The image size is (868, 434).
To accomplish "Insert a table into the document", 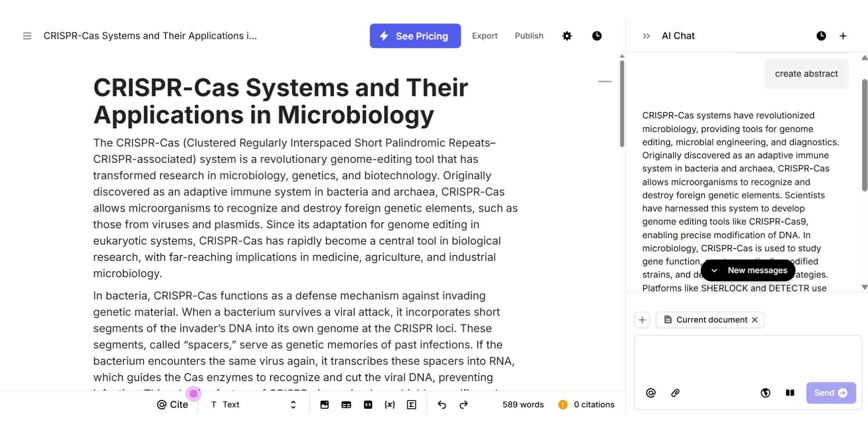I will pyautogui.click(x=346, y=405).
